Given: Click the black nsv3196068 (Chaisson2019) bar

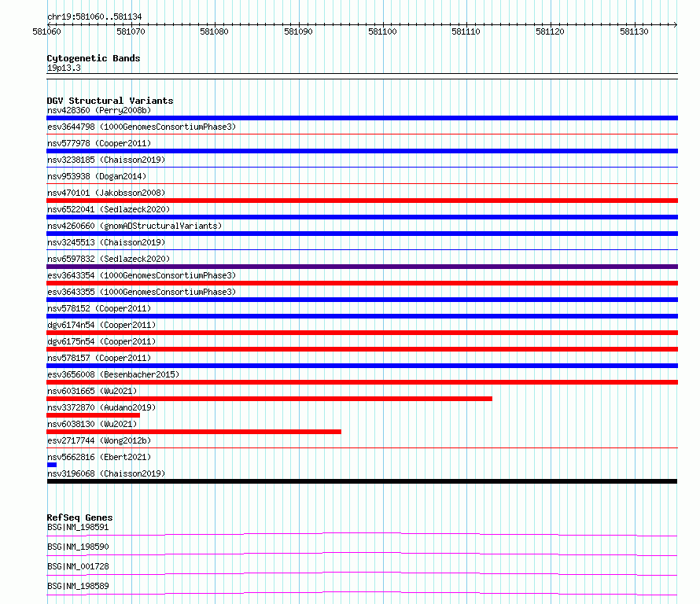Looking at the screenshot, I should click(x=362, y=481).
